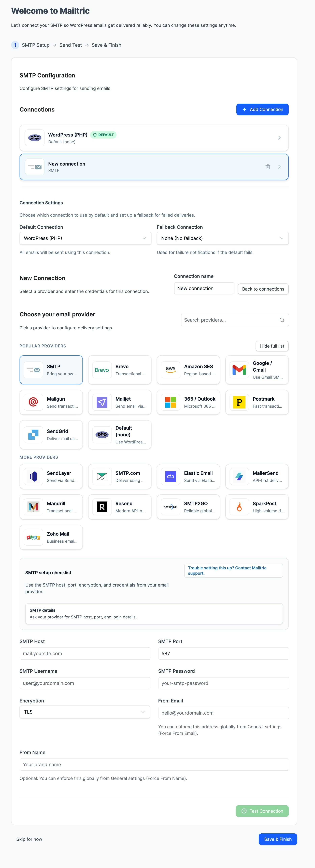Screen dimensions: 315x868
Task: Select the SendGrid provider logo
Action: [33, 435]
